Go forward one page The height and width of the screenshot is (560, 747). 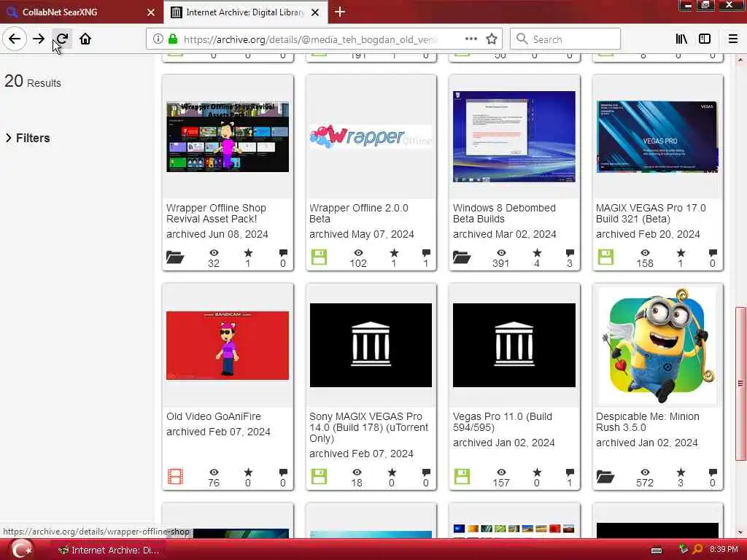39,39
